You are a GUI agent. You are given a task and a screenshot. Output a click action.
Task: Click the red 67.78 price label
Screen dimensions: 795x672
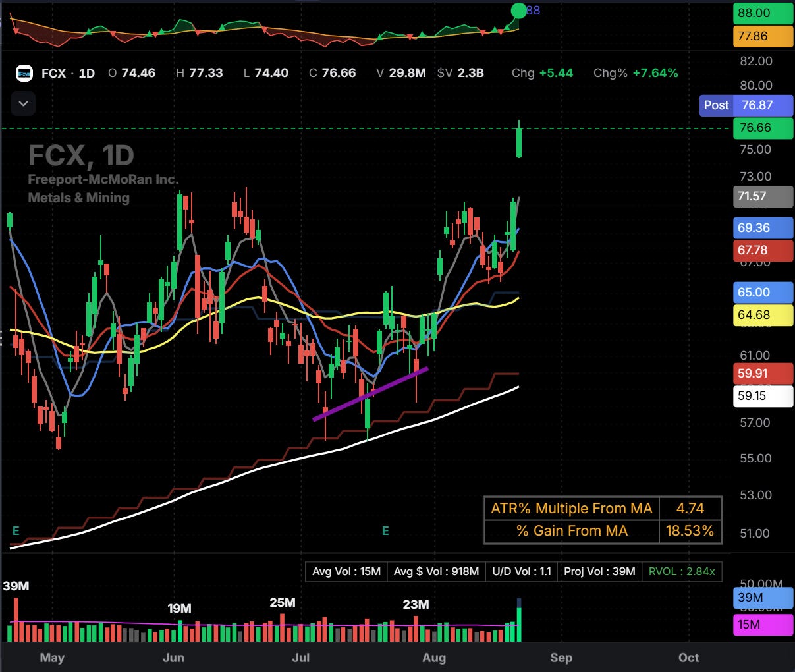[763, 250]
